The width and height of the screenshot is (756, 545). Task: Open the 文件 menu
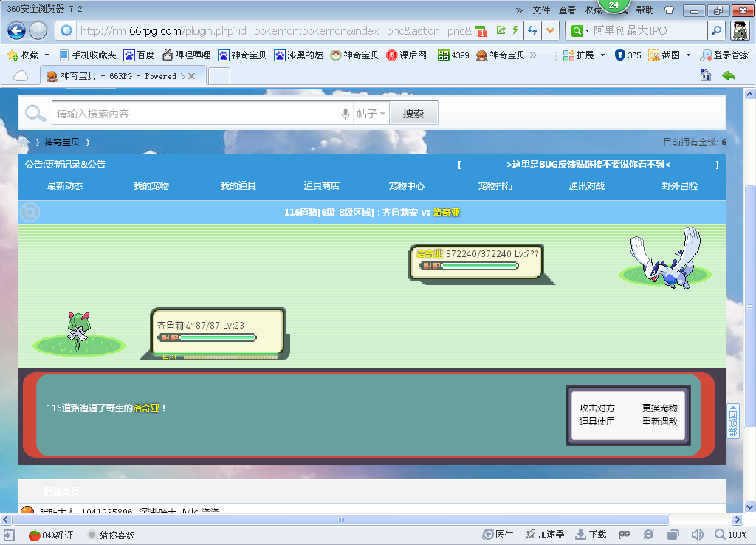click(541, 10)
